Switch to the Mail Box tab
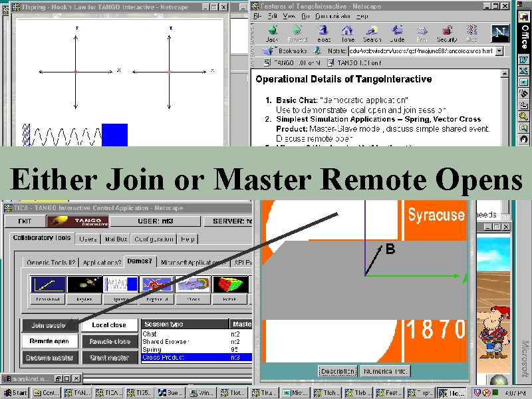532x399 pixels. (116, 239)
